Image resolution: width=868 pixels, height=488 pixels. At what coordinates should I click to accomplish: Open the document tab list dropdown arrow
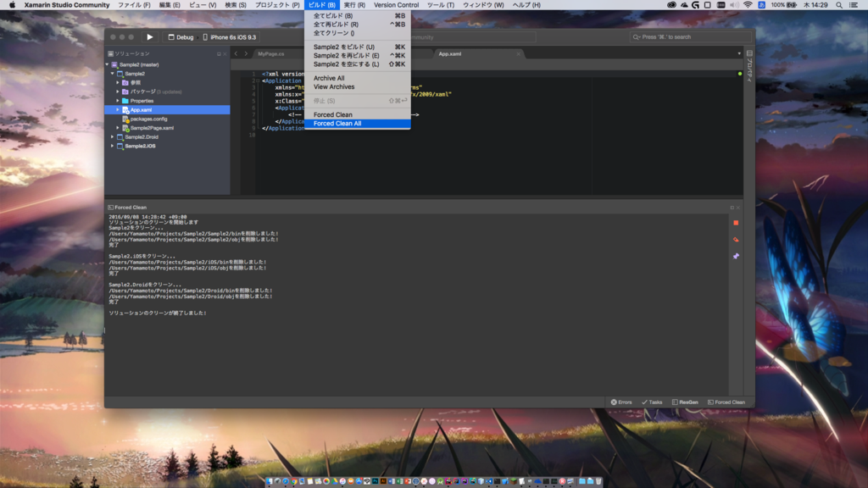pyautogui.click(x=739, y=53)
